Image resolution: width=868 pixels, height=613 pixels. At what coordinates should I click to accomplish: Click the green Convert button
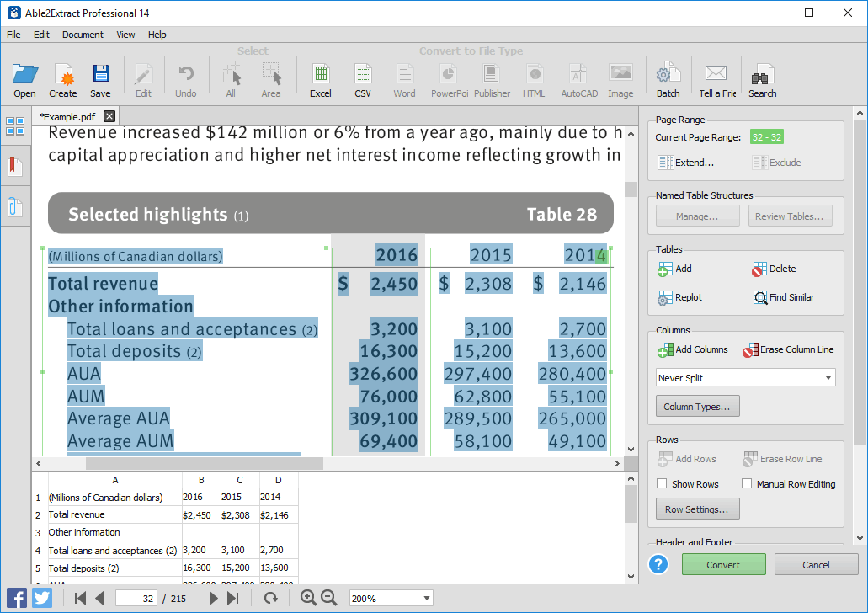(724, 565)
